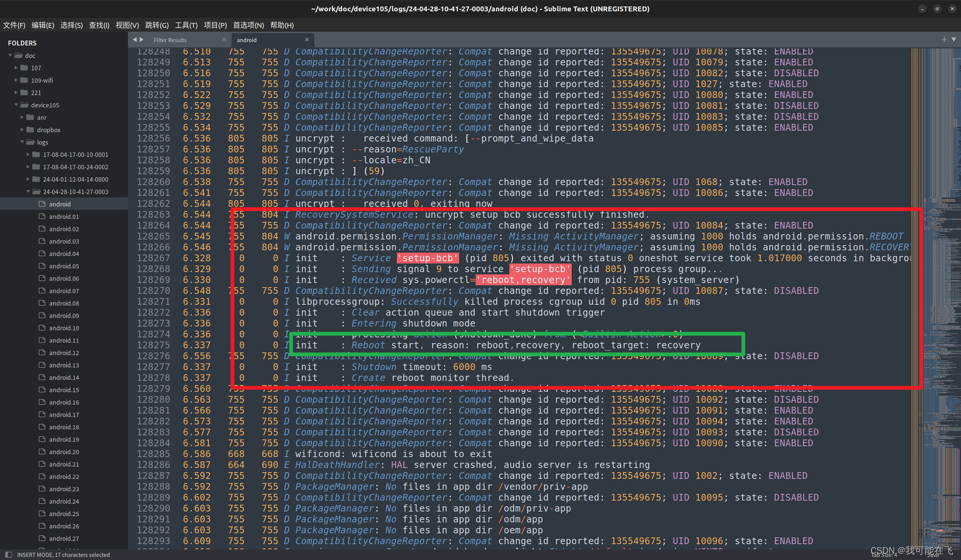Close the android tab

307,39
